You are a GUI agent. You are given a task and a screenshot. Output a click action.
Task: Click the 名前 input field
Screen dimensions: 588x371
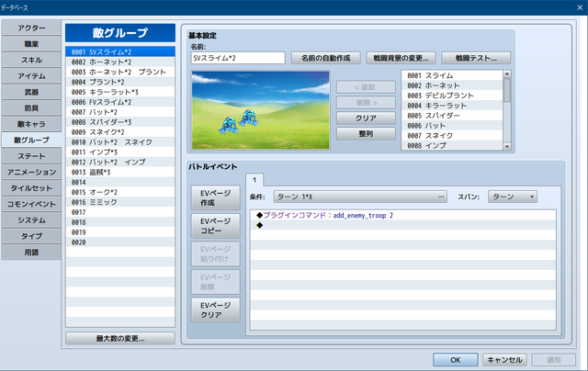pyautogui.click(x=238, y=58)
